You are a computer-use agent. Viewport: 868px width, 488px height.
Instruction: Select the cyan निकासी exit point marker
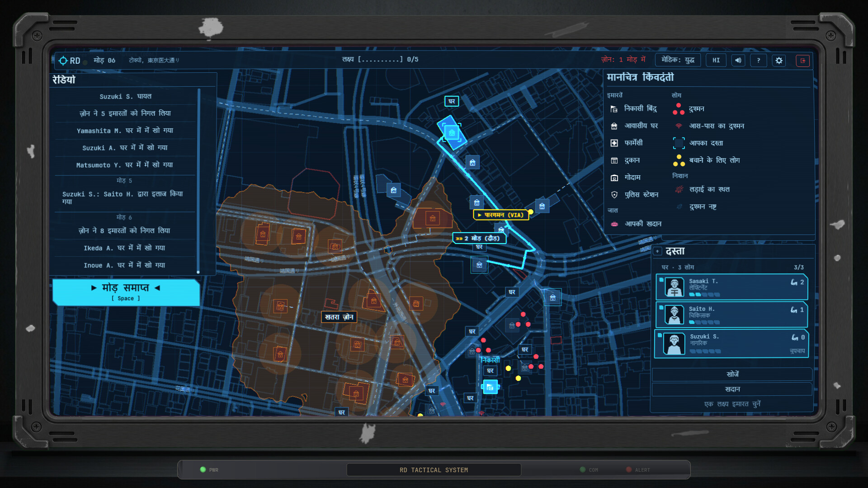click(x=490, y=387)
